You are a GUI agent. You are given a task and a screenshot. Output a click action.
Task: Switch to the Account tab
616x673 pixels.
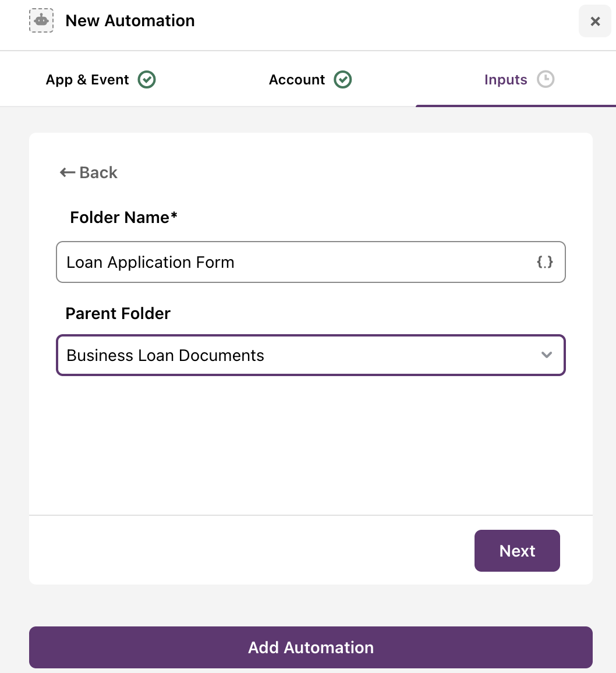coord(310,79)
